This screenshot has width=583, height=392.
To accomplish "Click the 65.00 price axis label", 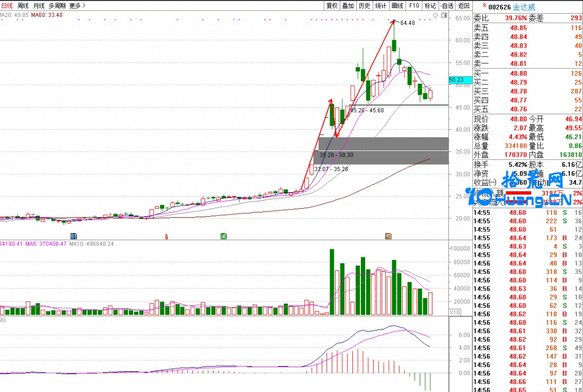I will tap(463, 18).
